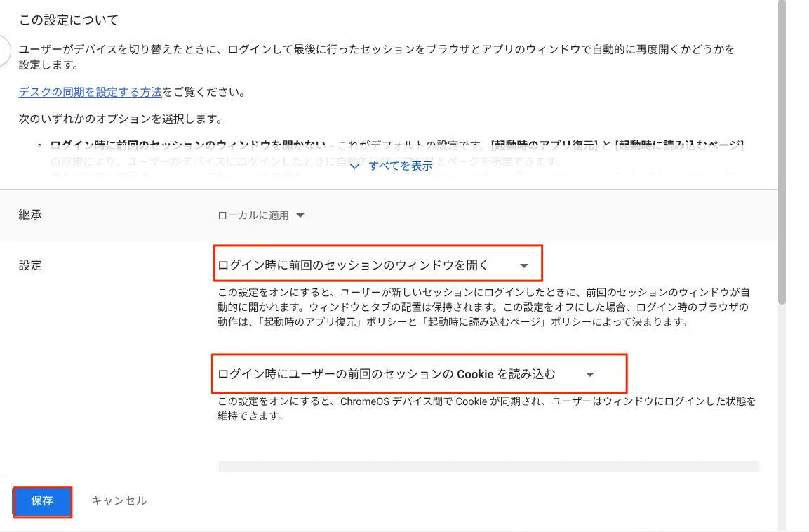This screenshot has width=809, height=532.
Task: Click arrow icon of the Cookie を読み込む dropdown
Action: 590,375
